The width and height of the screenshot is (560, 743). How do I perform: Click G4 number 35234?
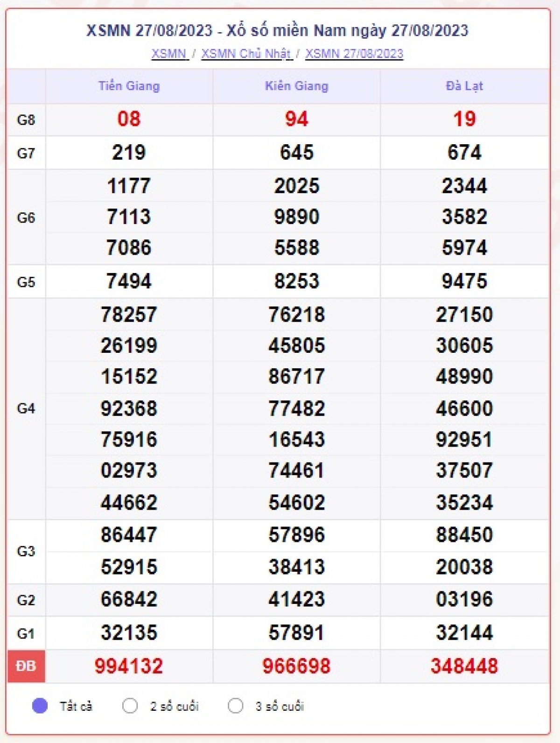coord(464,503)
